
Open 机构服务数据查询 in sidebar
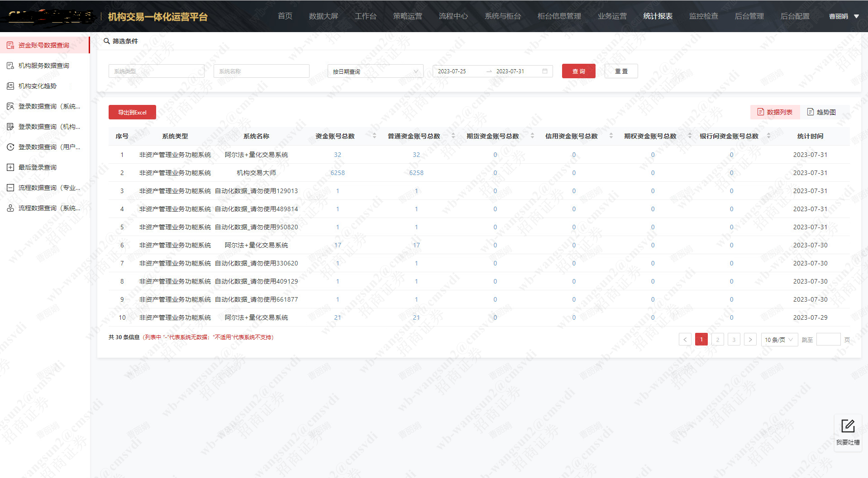44,66
